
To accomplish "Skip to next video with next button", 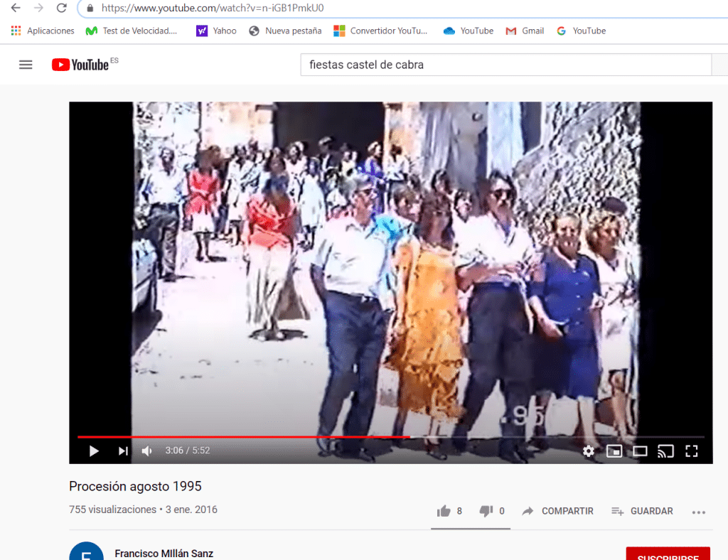I will [123, 451].
